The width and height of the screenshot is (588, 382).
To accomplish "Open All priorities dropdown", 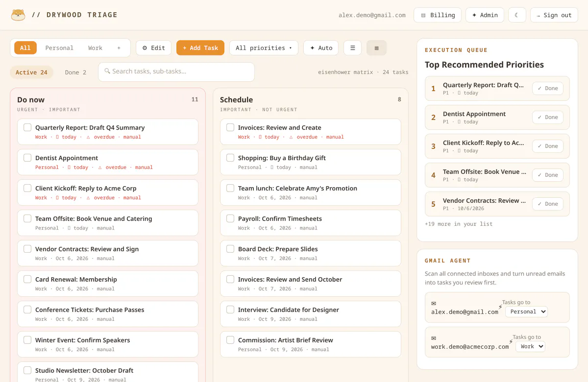I will pos(264,48).
